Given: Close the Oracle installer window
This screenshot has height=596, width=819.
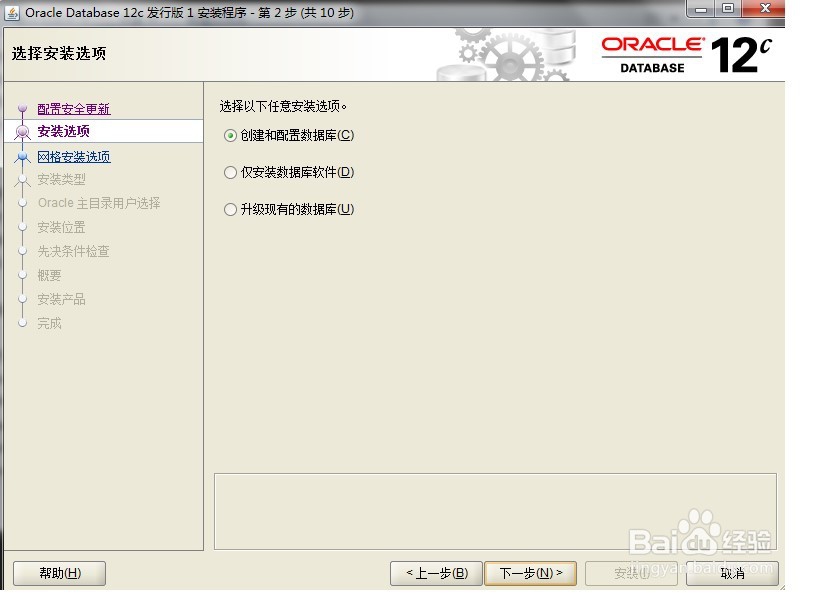Looking at the screenshot, I should point(764,9).
